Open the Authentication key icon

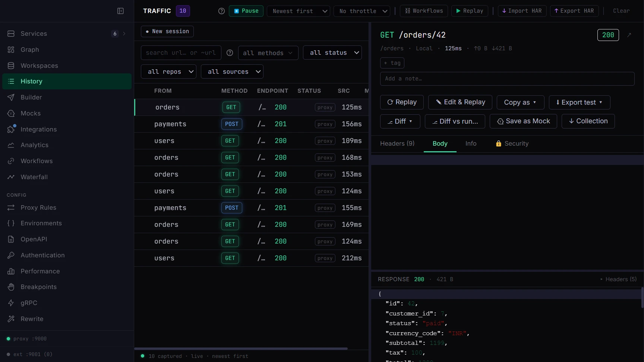coord(11,255)
